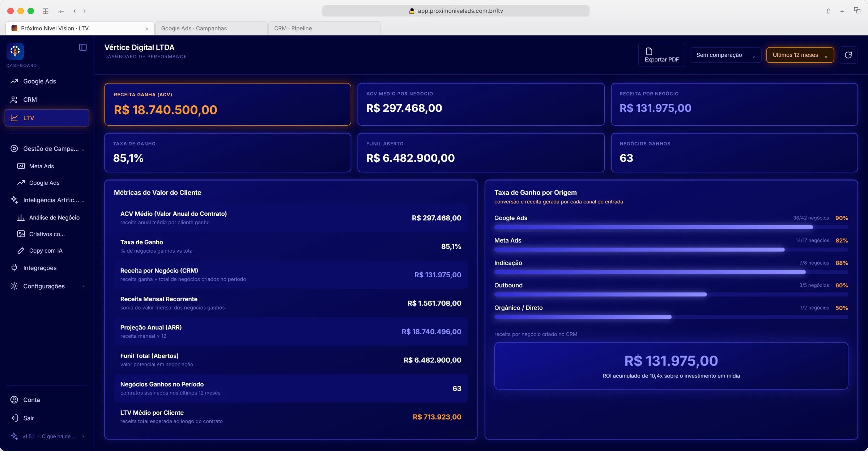
Task: Open Google Ads trend icon in sidebar
Action: tap(14, 81)
